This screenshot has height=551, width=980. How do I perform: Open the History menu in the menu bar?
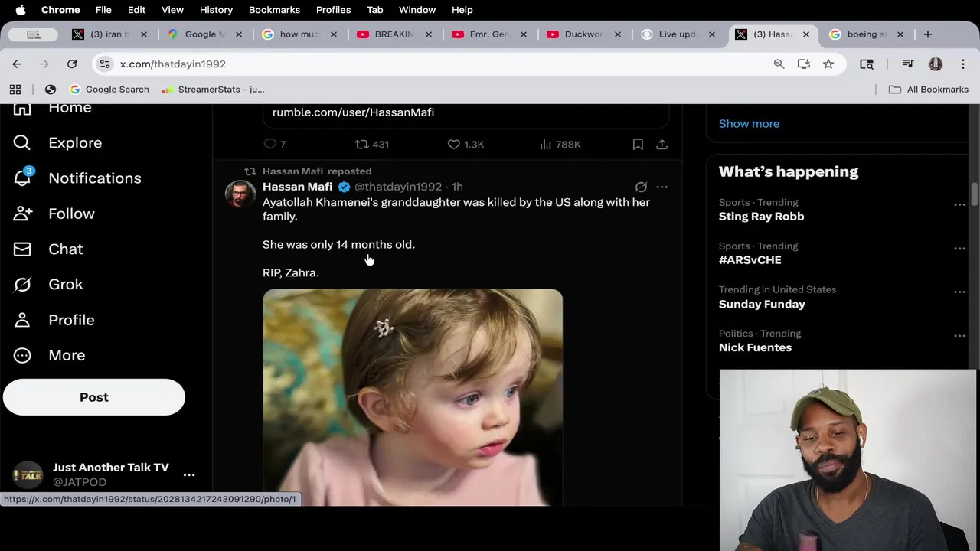[x=216, y=10]
